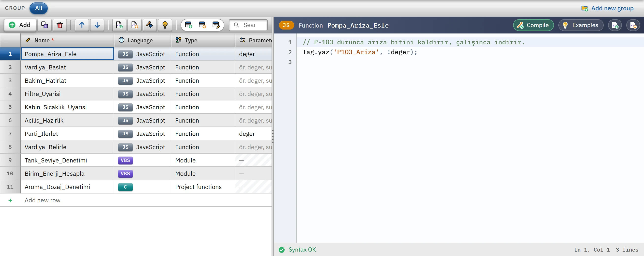Open the Language cell for Bakim_Hatirlat

142,80
